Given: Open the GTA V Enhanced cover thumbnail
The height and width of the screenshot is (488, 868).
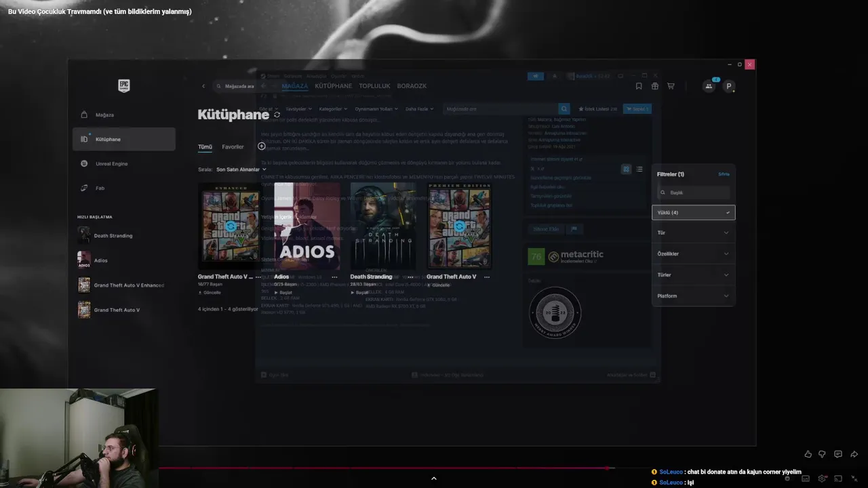Looking at the screenshot, I should click(x=231, y=226).
